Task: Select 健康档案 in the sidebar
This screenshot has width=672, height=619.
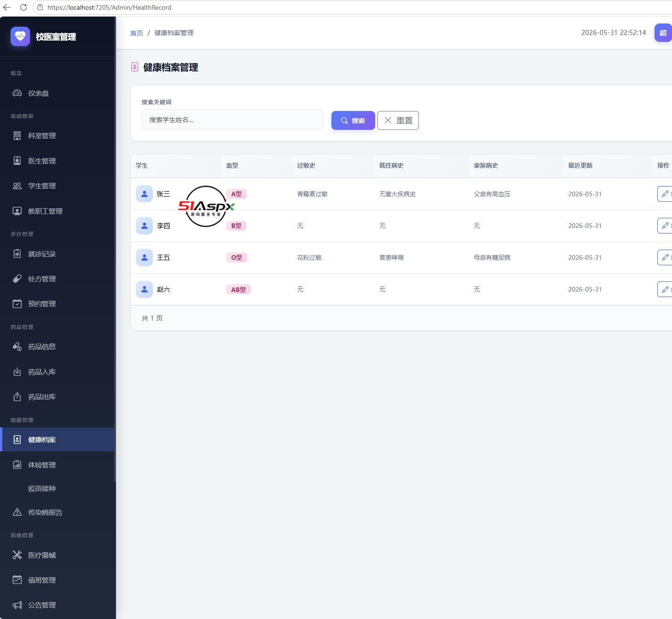Action: coord(58,439)
